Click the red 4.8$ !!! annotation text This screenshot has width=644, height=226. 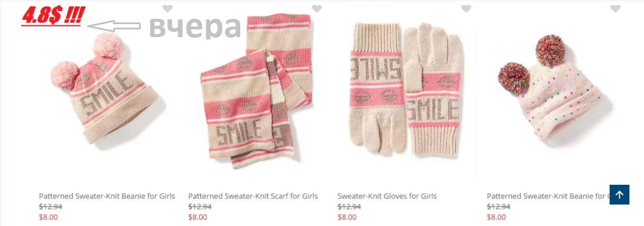(x=52, y=16)
